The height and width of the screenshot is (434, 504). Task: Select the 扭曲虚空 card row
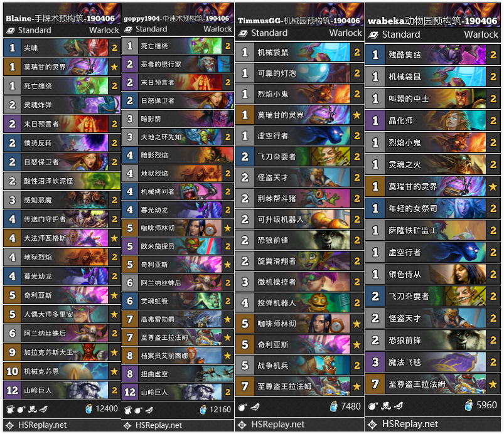tap(178, 374)
